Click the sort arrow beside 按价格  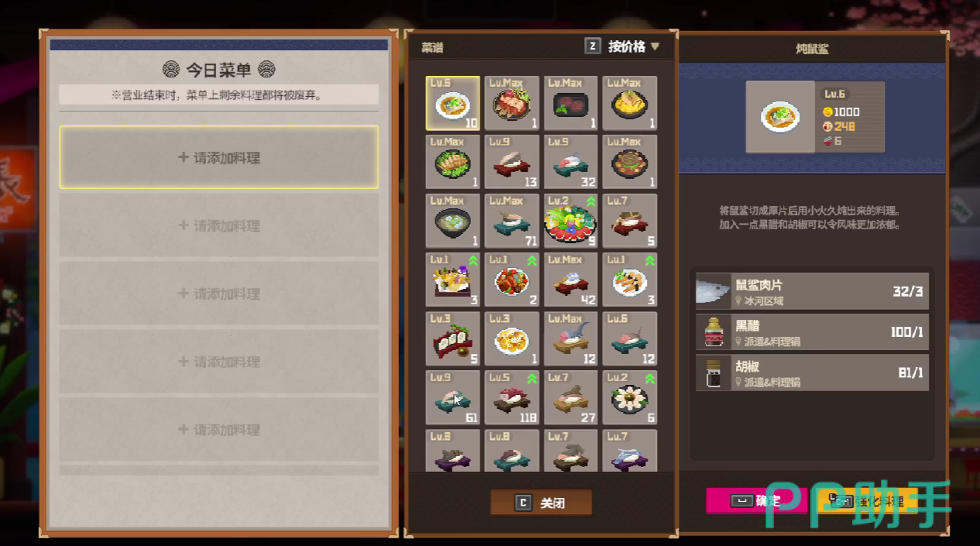coord(655,46)
